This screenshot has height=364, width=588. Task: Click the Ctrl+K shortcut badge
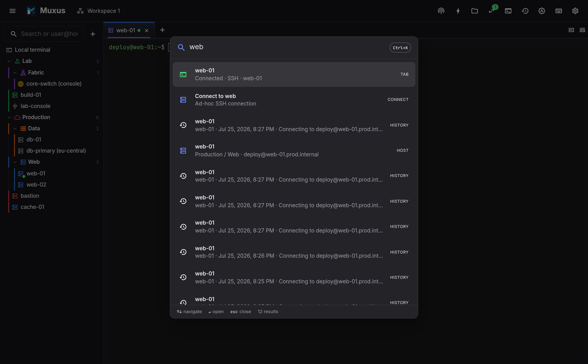[400, 48]
